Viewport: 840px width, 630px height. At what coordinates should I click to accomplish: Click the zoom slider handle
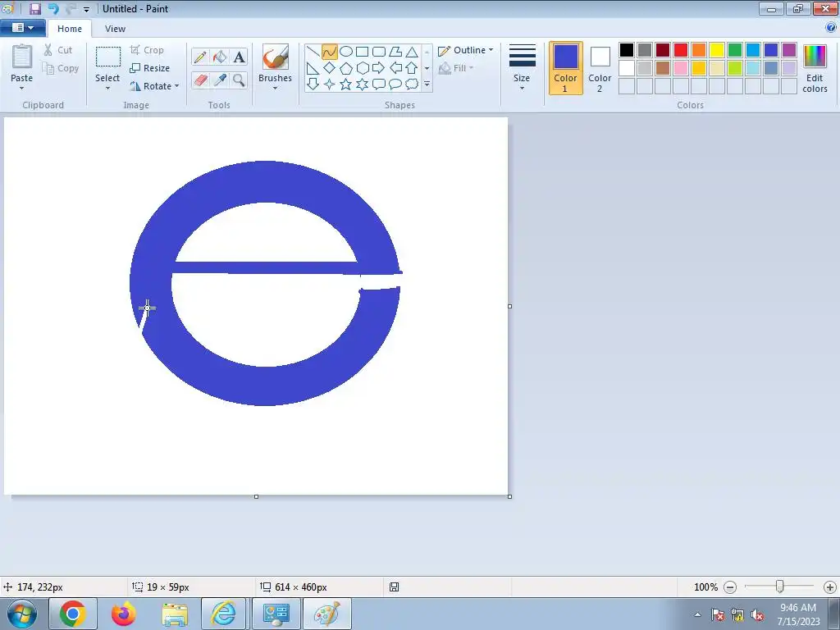click(780, 587)
